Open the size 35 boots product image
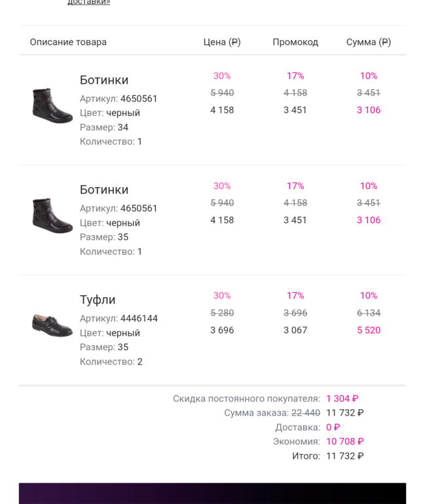 pyautogui.click(x=52, y=215)
